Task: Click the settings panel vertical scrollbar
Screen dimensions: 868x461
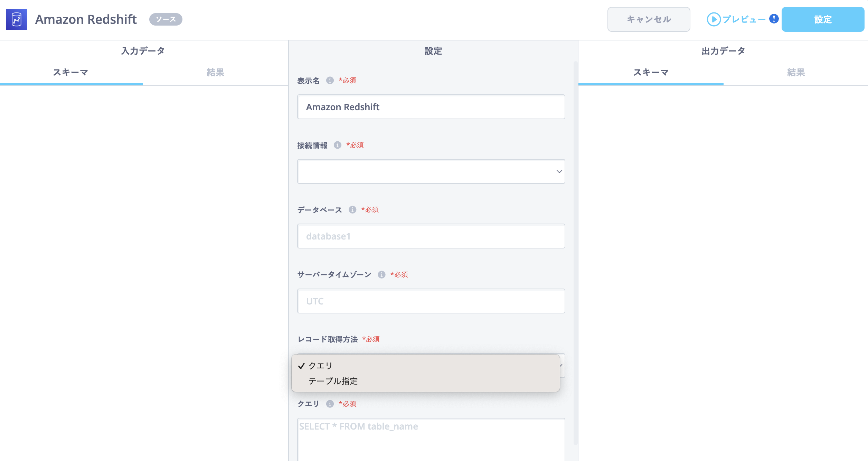Action: [575, 253]
